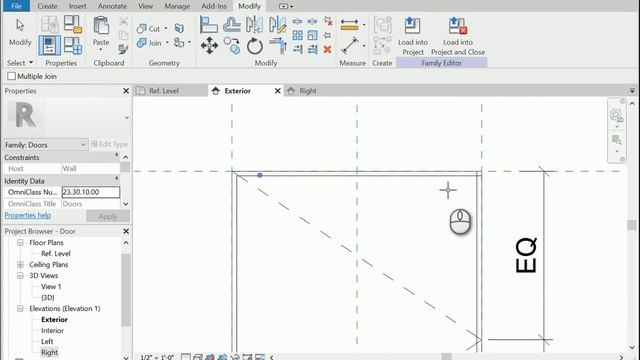Collapse the Elevations tree node

[x=20, y=309]
